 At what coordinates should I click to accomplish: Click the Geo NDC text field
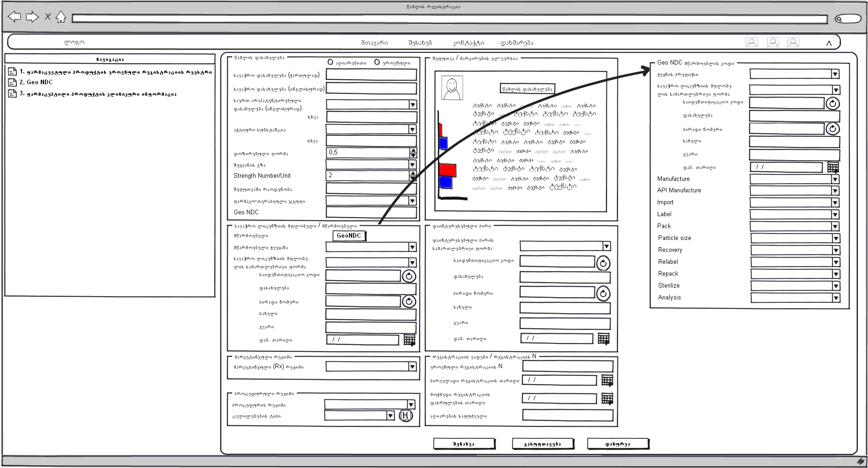click(x=371, y=212)
